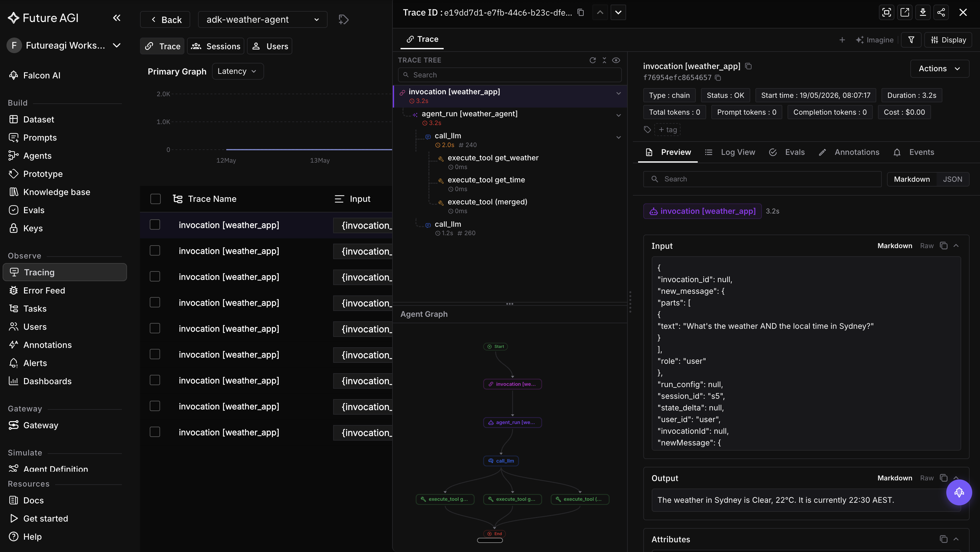Open the Sessions tab

pyautogui.click(x=216, y=46)
